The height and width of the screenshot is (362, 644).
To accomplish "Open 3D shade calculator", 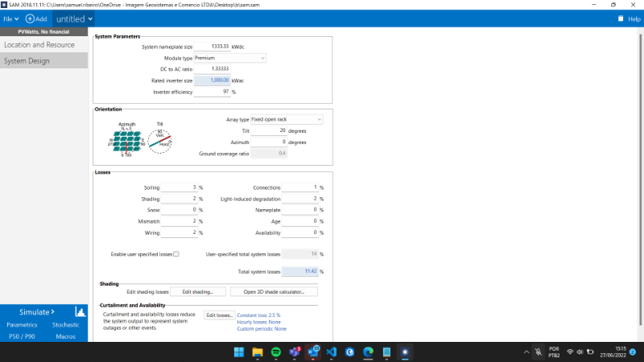I will click(274, 291).
